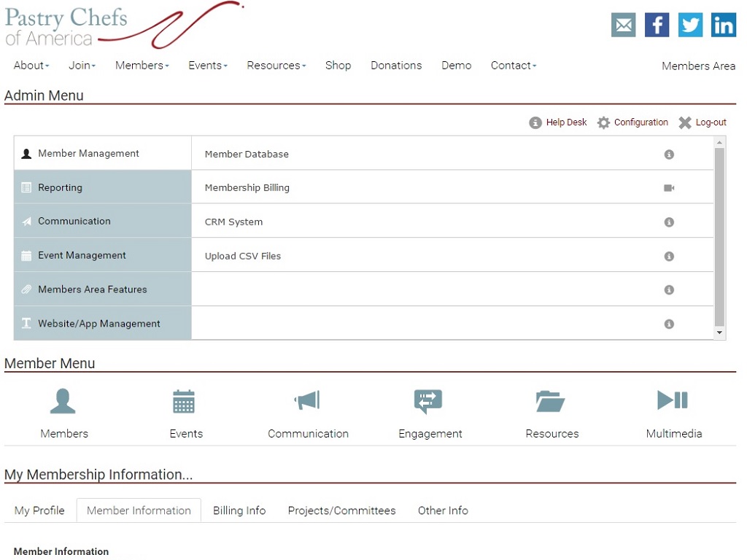Open the Twitter social icon

pyautogui.click(x=690, y=25)
